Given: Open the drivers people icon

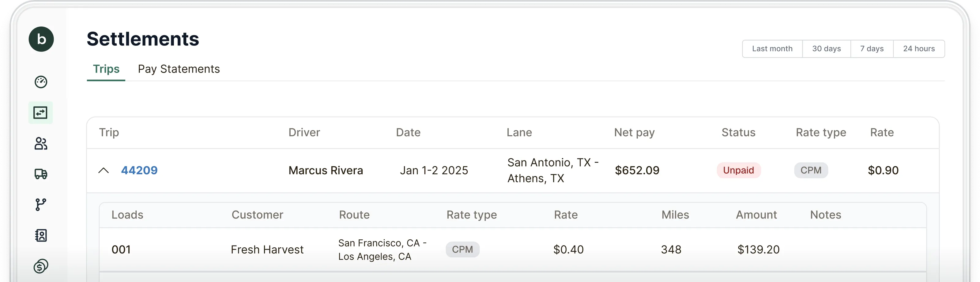Looking at the screenshot, I should pyautogui.click(x=41, y=144).
